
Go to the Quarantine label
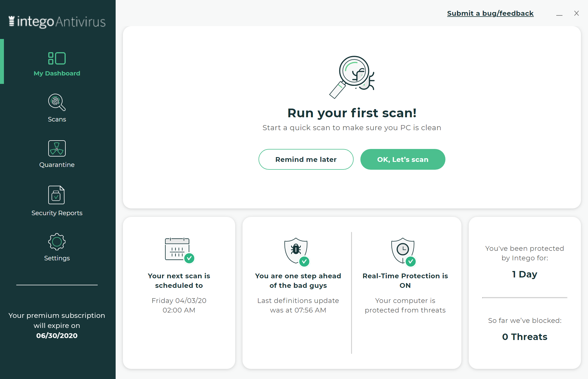57,165
